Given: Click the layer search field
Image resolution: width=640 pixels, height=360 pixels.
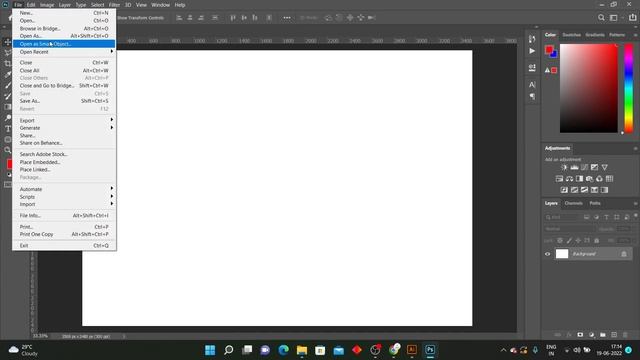Looking at the screenshot, I should click(x=563, y=217).
